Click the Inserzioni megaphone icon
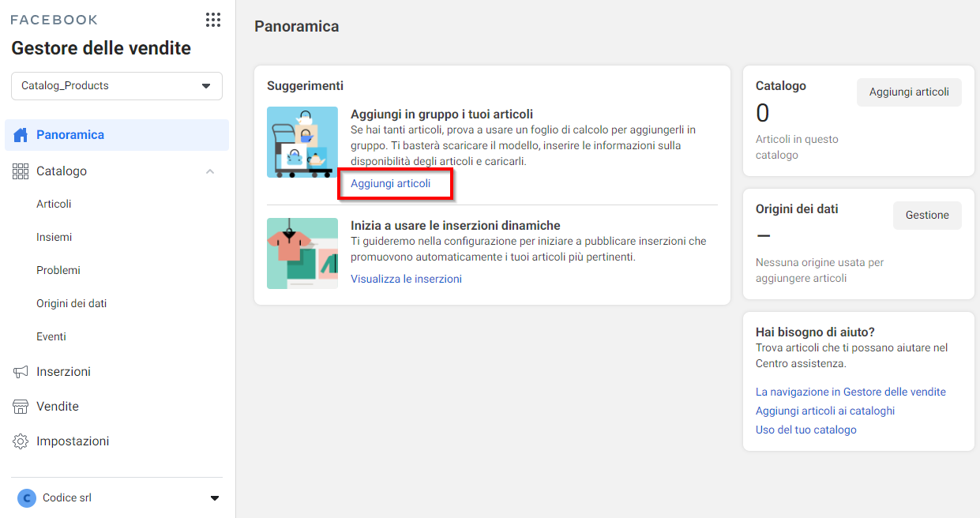Viewport: 980px width, 518px height. pyautogui.click(x=21, y=372)
